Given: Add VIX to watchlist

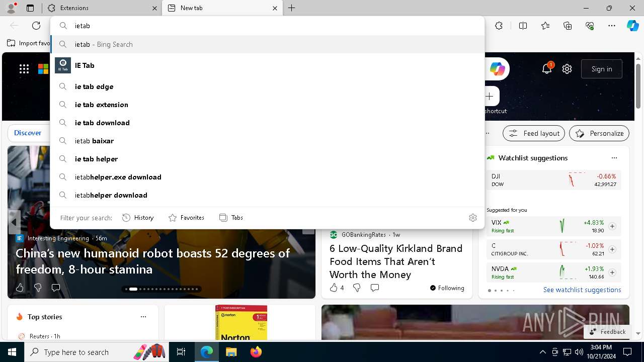Looking at the screenshot, I should (x=612, y=226).
